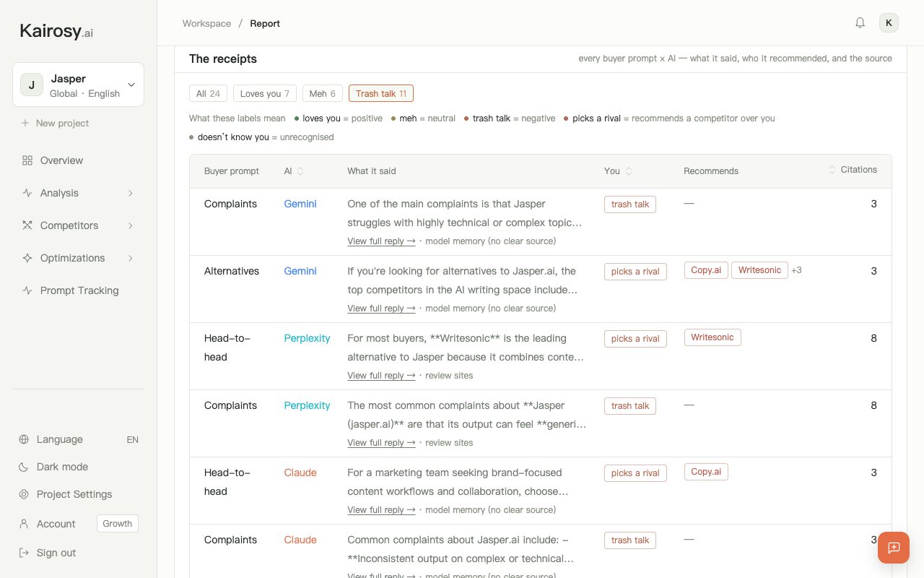Select the Trash talk 11 filter tab
Screen dimensions: 924x578
coord(381,93)
